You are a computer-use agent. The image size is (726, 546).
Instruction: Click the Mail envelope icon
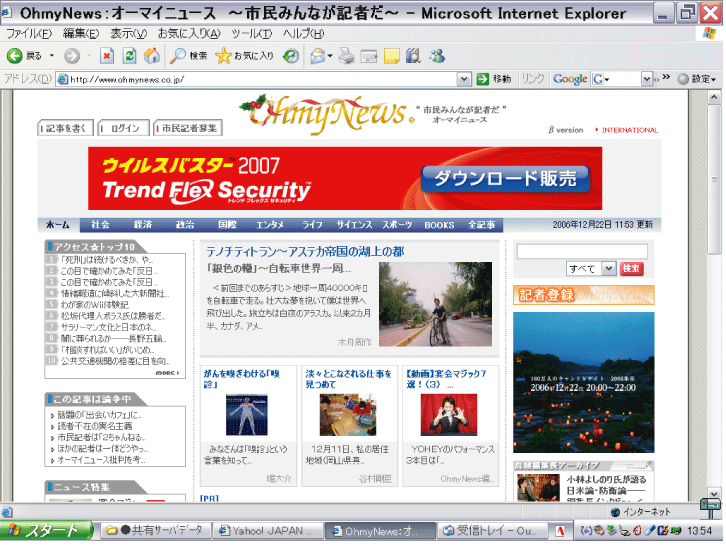(x=317, y=56)
